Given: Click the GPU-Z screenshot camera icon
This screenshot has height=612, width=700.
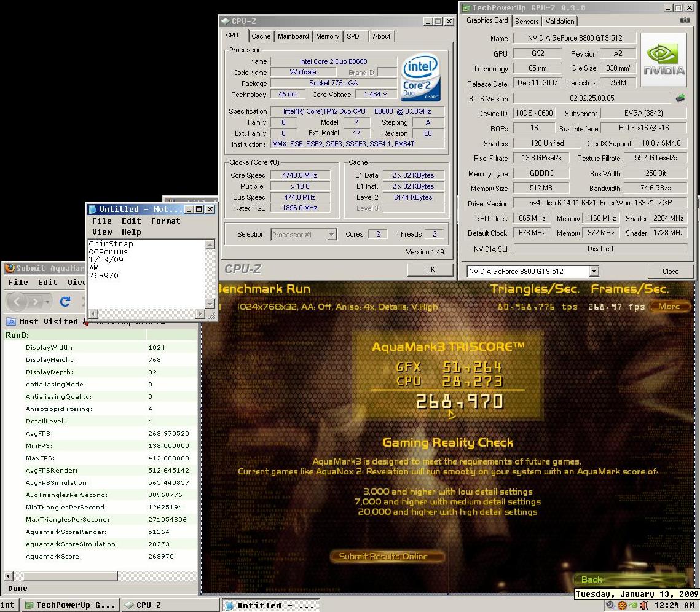Looking at the screenshot, I should (x=685, y=20).
